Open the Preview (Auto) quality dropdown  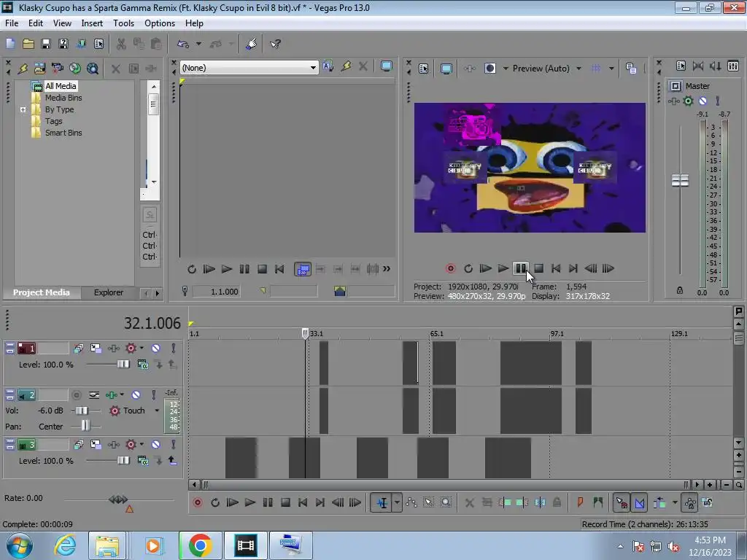(x=578, y=69)
